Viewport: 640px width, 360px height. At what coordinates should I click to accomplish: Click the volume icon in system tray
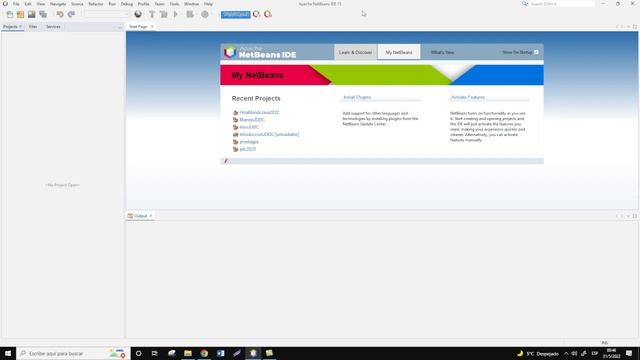[x=574, y=353]
